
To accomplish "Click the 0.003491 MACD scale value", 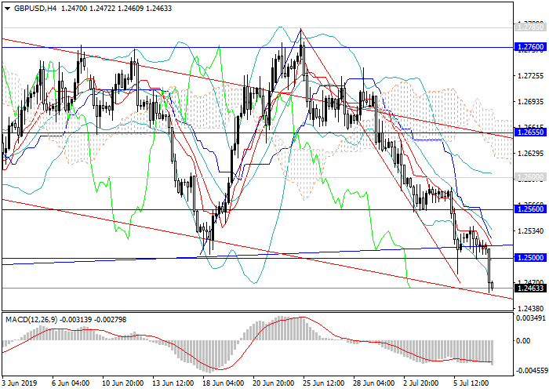I will tap(531, 318).
